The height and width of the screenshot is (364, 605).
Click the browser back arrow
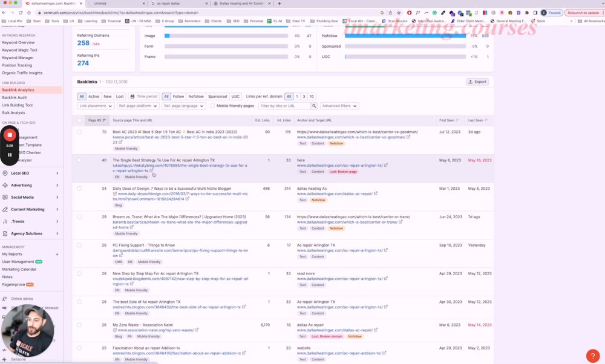pyautogui.click(x=4, y=13)
